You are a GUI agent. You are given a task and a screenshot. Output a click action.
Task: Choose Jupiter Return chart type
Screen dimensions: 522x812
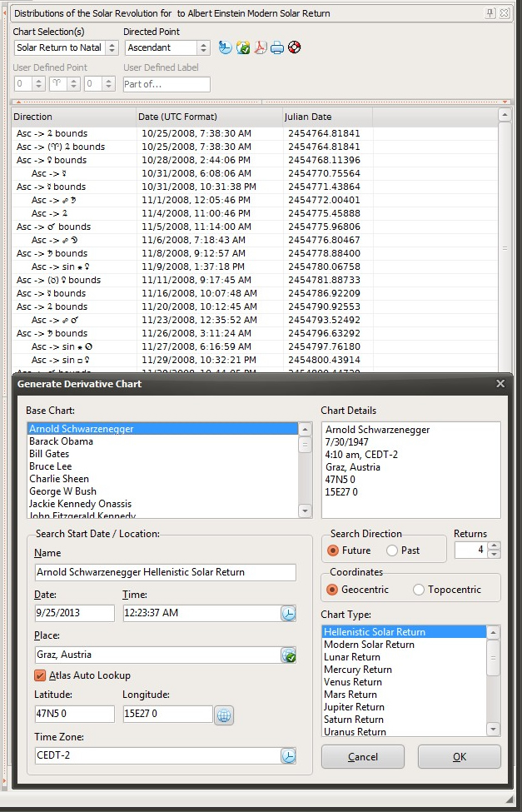click(x=404, y=707)
